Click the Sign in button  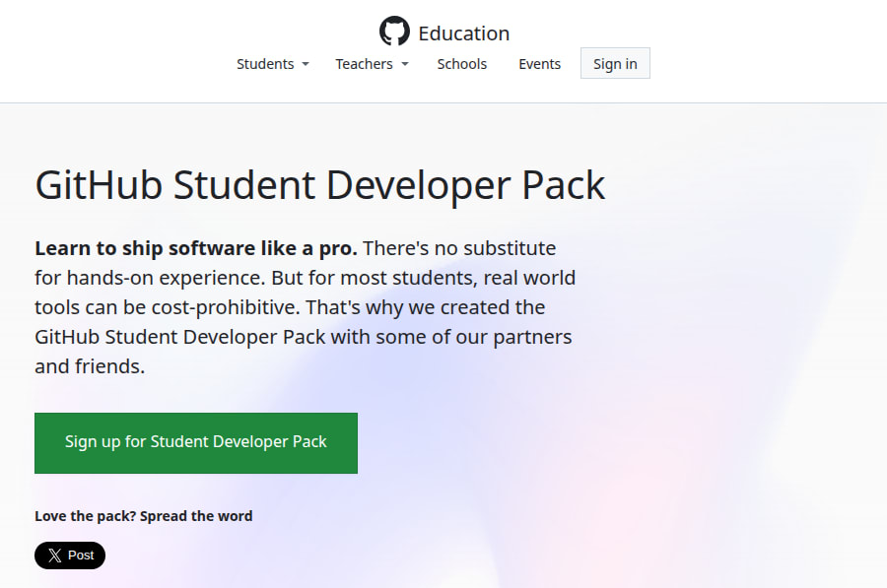tap(615, 63)
